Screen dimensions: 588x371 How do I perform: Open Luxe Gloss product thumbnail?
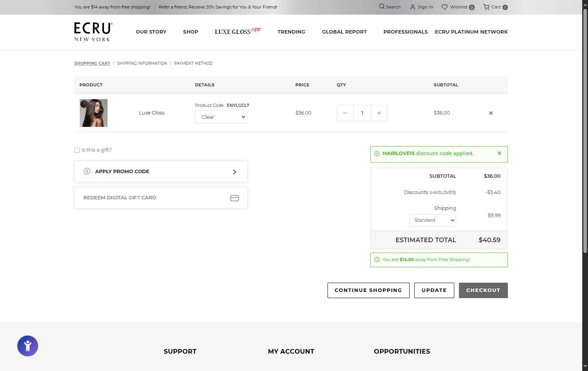[94, 113]
